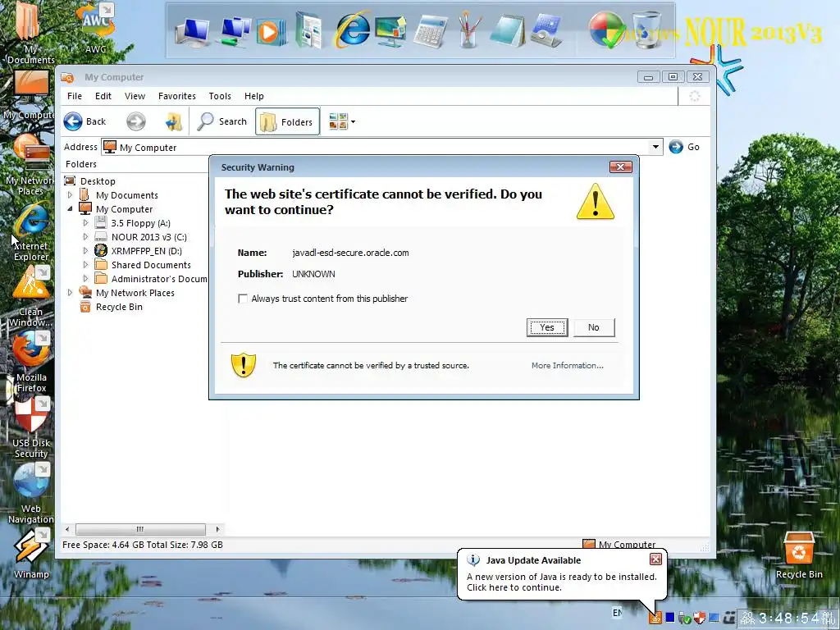Screen dimensions: 840x630
Task: Expand NOUR 2013 v3 (C:) node
Action: (85, 237)
